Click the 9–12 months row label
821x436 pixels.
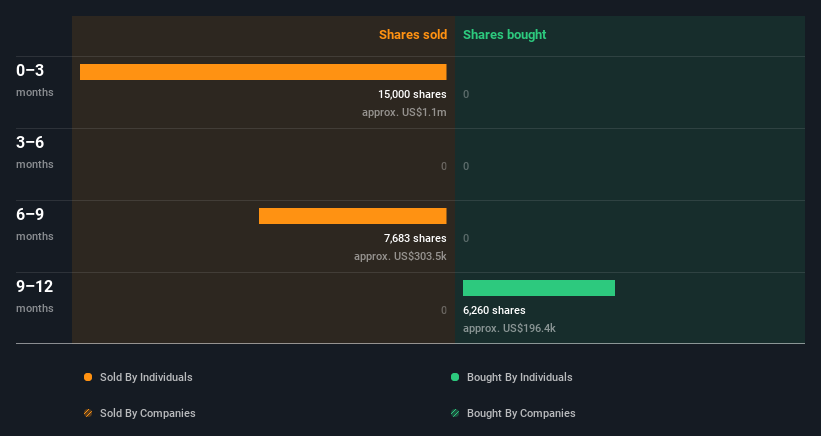tap(35, 296)
